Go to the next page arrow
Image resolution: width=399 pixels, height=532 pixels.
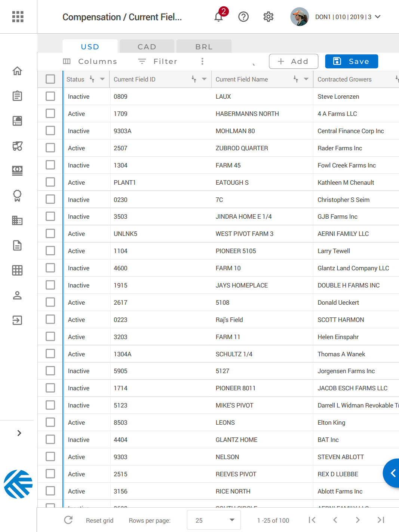point(357,520)
